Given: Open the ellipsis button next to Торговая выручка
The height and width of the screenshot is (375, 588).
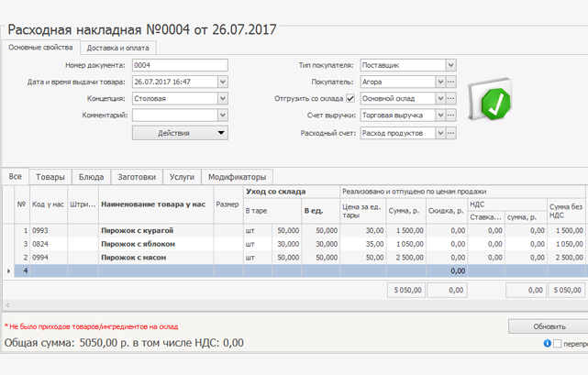Looking at the screenshot, I should pos(450,116).
